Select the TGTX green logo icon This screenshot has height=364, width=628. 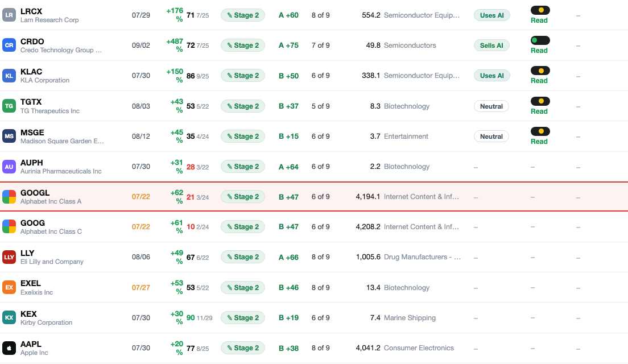pos(9,106)
